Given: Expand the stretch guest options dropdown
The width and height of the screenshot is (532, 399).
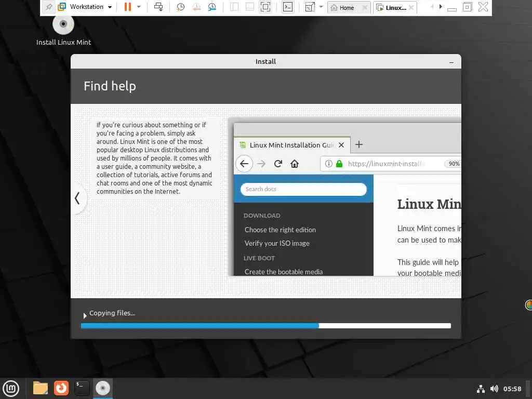Looking at the screenshot, I should [321, 7].
